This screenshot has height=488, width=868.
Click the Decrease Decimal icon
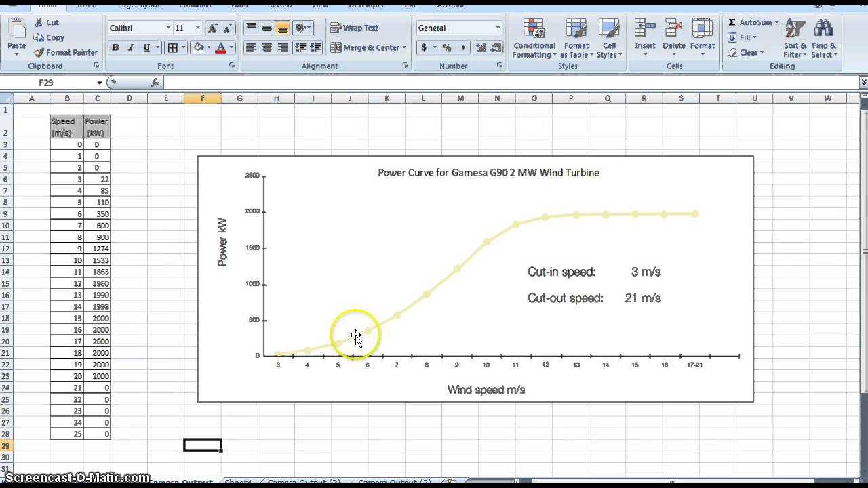click(497, 47)
